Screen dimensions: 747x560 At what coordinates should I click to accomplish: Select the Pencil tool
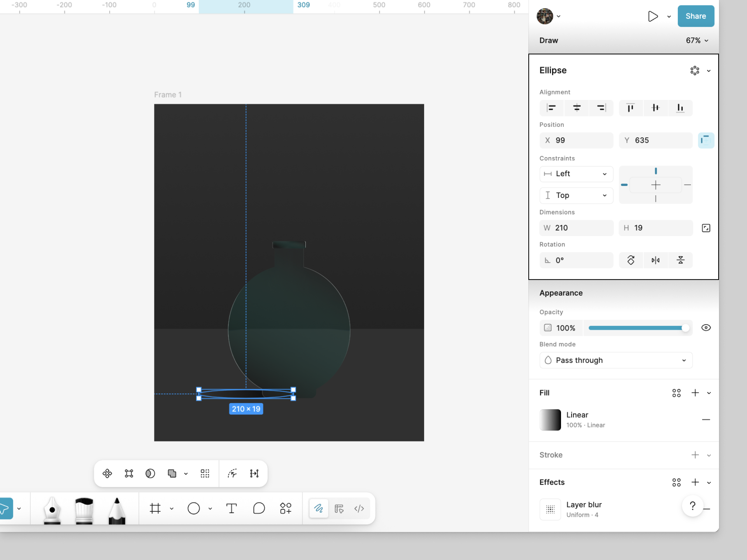pos(117,509)
